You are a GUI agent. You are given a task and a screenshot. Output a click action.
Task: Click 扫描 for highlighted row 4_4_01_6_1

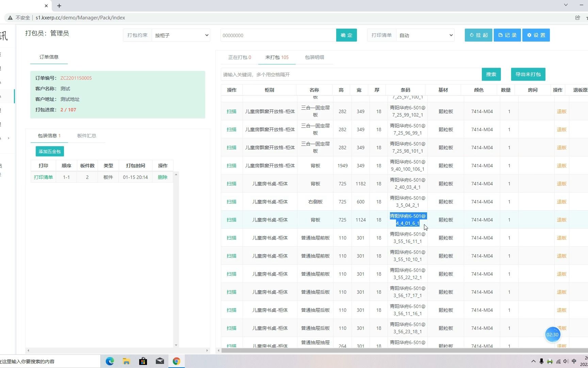231,220
